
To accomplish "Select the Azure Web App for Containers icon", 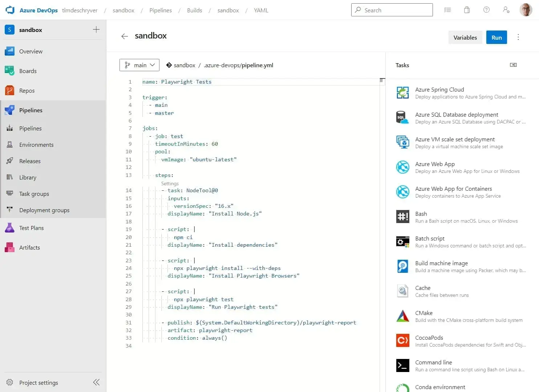I will tap(402, 192).
